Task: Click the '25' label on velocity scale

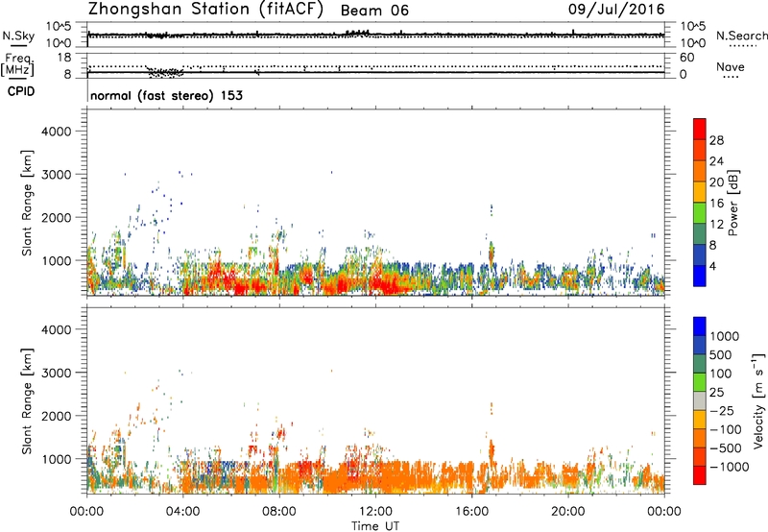Action: click(x=716, y=393)
